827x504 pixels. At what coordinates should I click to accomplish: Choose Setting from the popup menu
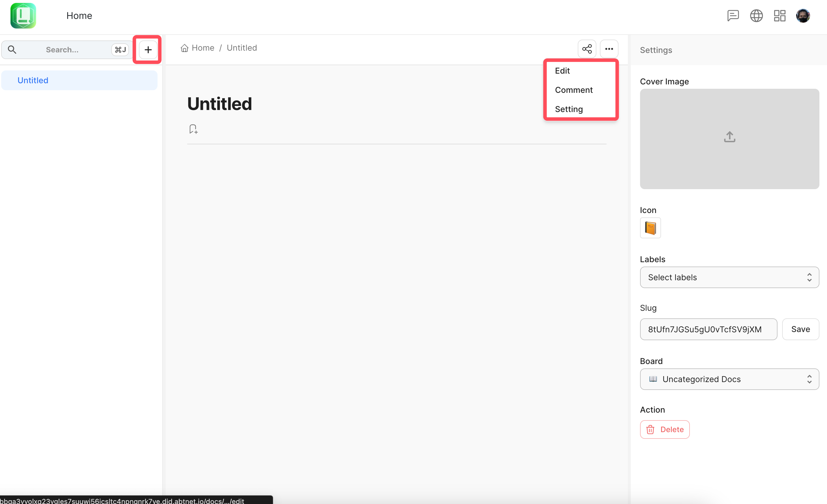[568, 109]
